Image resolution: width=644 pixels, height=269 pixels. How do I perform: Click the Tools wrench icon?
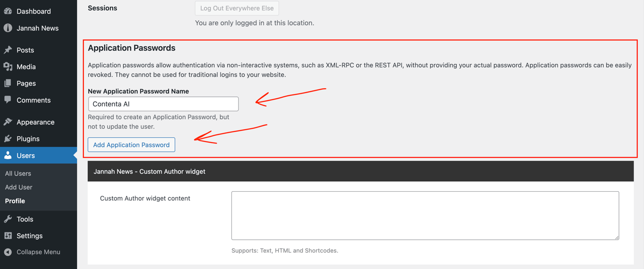[8, 219]
